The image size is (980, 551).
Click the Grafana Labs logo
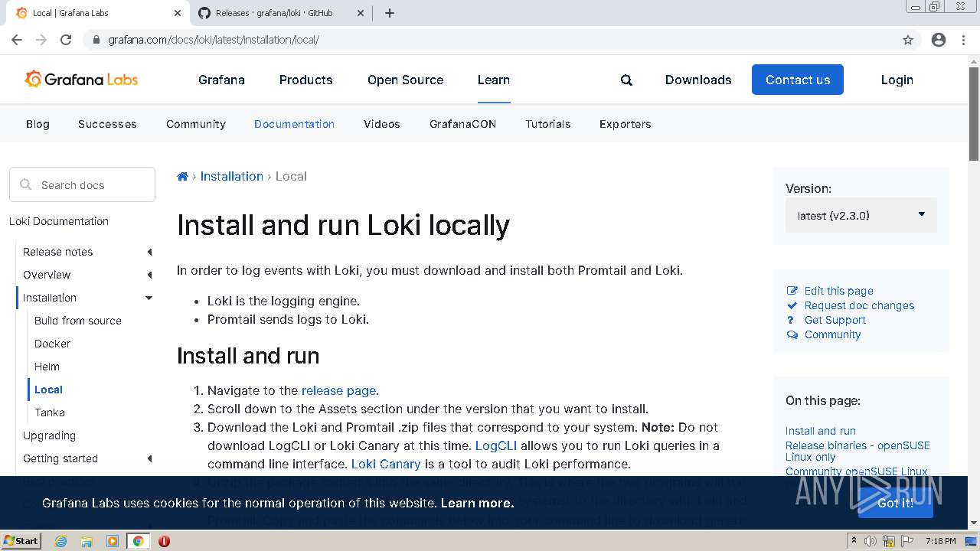pos(81,79)
